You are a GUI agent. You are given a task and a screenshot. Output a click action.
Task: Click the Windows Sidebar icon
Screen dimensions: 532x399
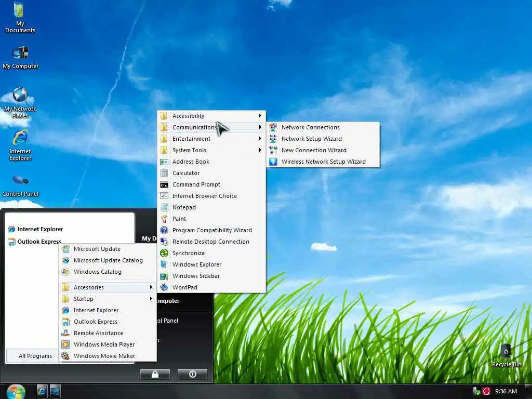[164, 276]
